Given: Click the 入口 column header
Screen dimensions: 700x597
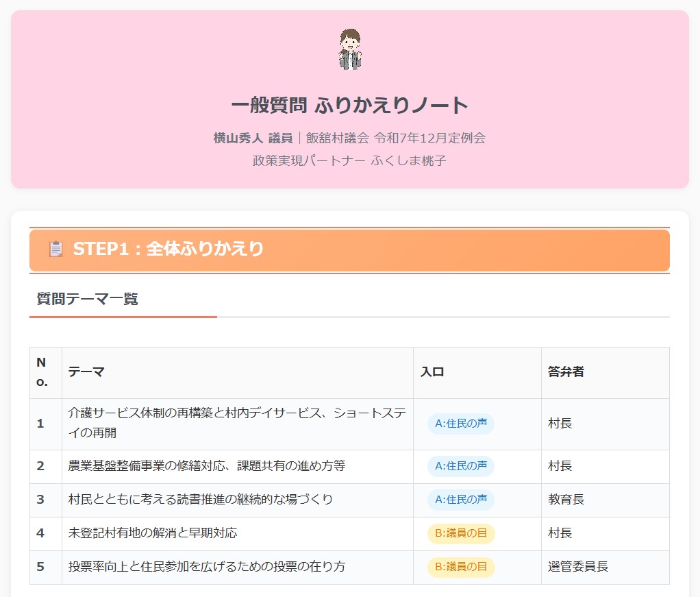Looking at the screenshot, I should [x=432, y=372].
